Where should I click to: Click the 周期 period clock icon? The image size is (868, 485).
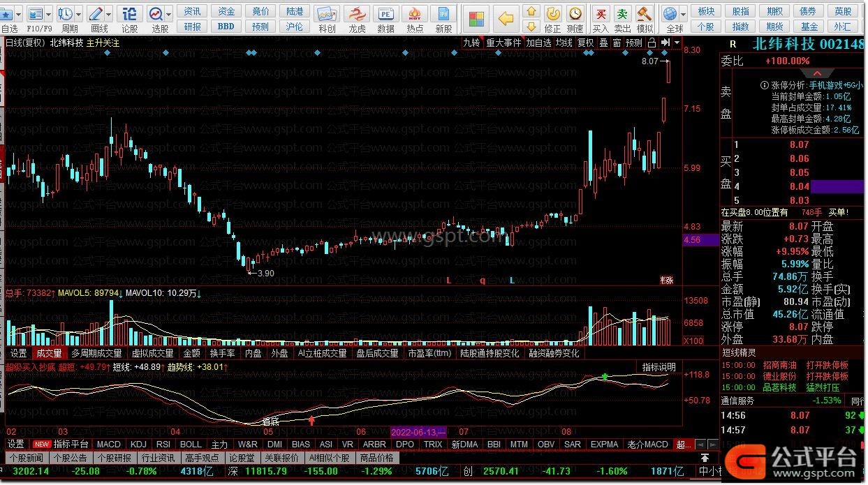coord(65,13)
